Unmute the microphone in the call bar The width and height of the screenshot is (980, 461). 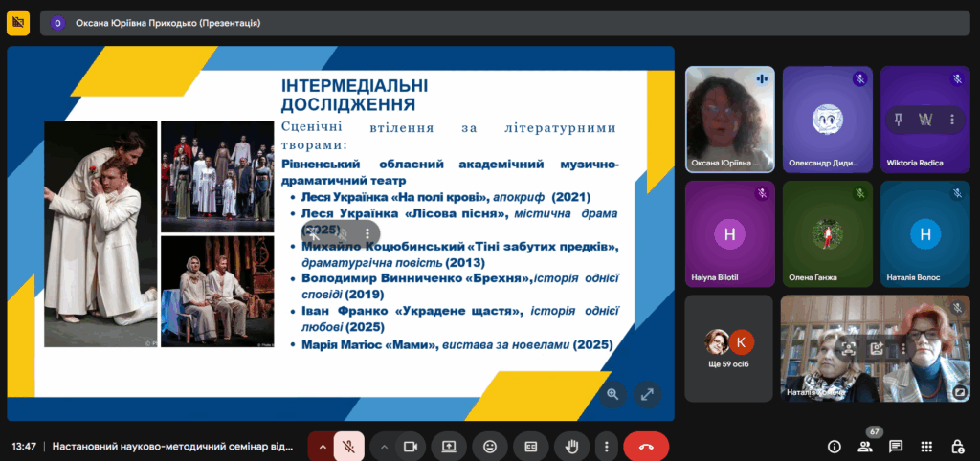click(x=349, y=446)
